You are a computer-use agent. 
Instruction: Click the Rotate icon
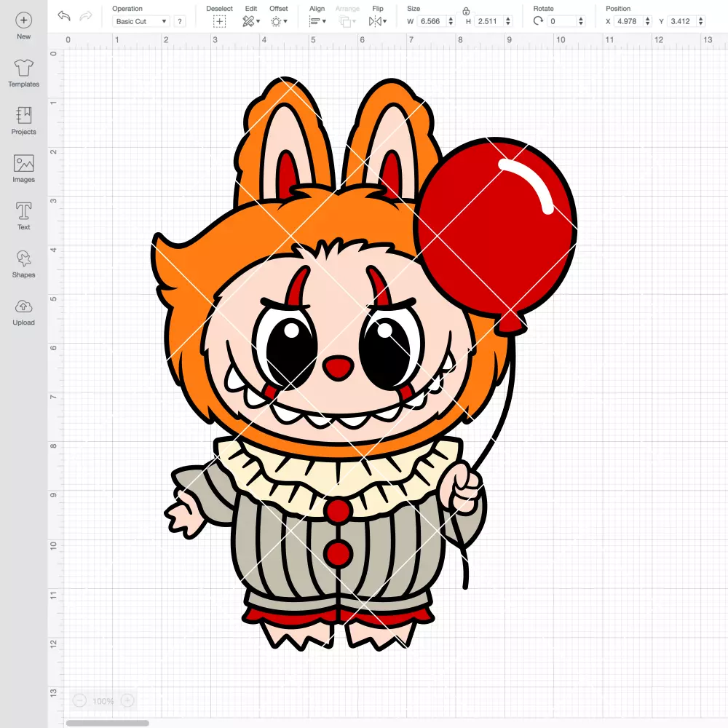click(x=538, y=21)
